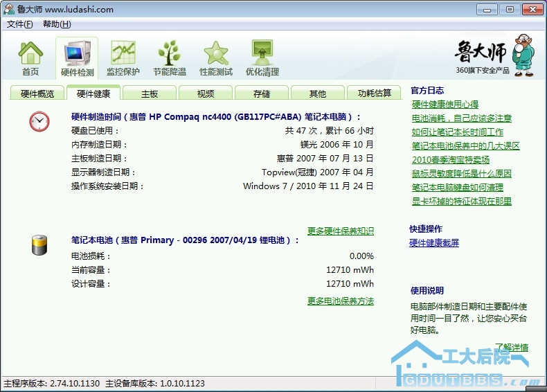Image resolution: width=547 pixels, height=392 pixels.
Task: Open 更多硬件保养知识 link
Action: (x=341, y=231)
